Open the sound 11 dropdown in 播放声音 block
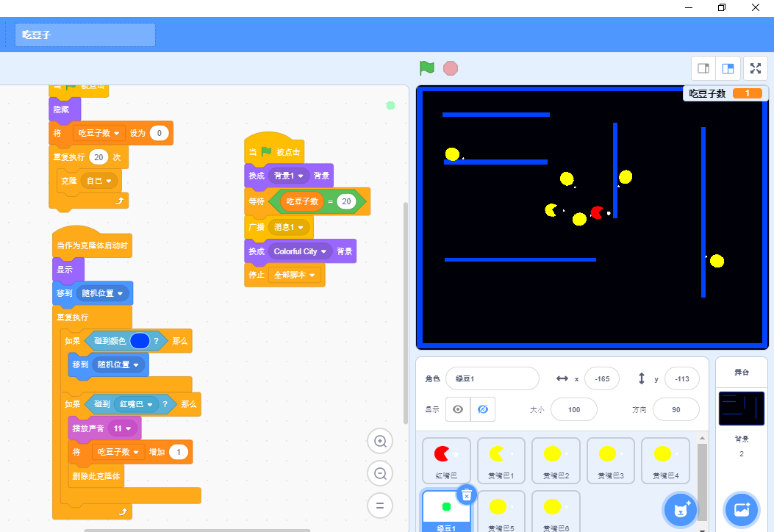The height and width of the screenshot is (532, 774). tap(123, 428)
